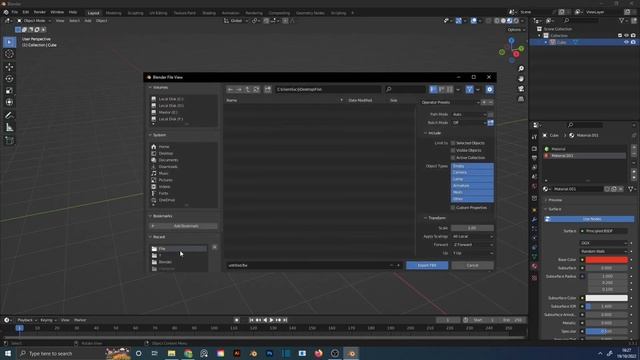The width and height of the screenshot is (640, 360).
Task: Select the Rotate tool in viewport toolbar
Action: (9, 78)
